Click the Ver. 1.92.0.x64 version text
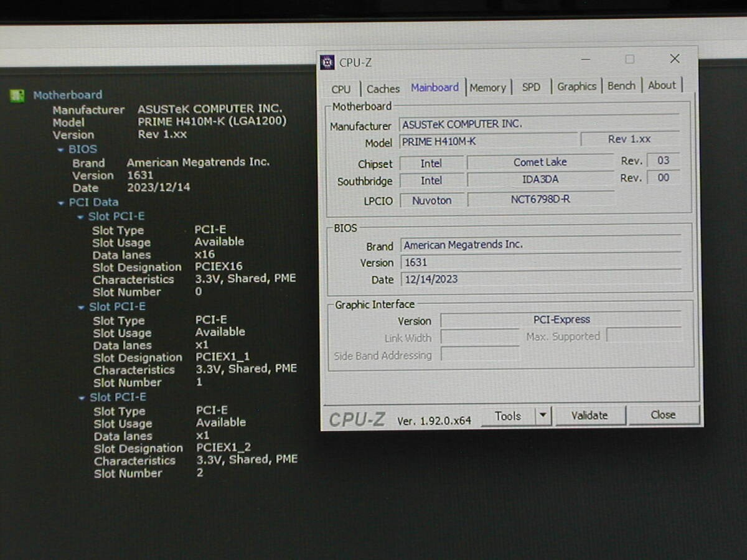 pos(435,421)
